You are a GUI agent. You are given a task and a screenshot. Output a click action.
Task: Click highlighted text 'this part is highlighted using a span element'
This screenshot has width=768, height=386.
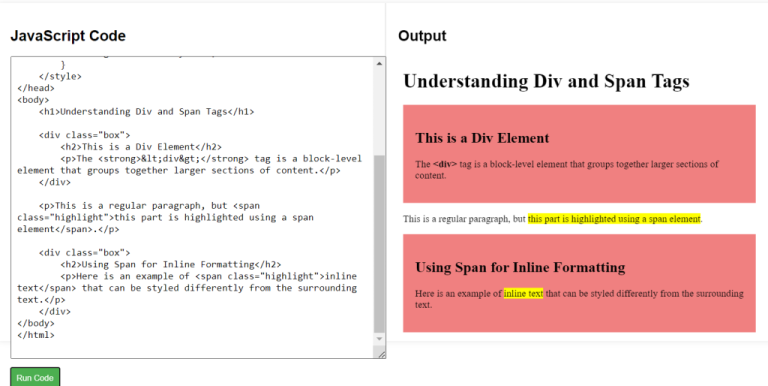click(614, 219)
